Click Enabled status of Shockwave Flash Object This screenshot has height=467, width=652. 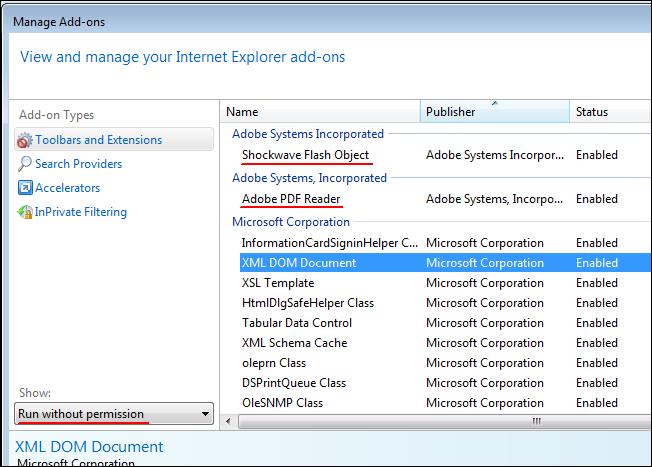597,155
